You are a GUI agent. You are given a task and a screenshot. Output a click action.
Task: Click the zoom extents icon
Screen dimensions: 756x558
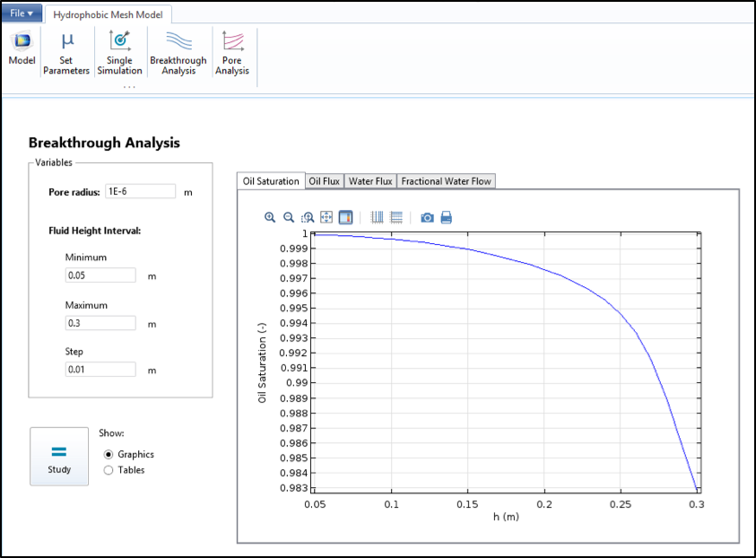[x=326, y=217]
